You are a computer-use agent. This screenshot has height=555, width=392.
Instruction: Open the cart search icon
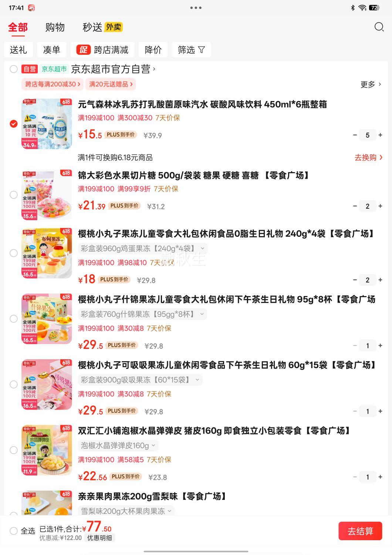coord(379,27)
